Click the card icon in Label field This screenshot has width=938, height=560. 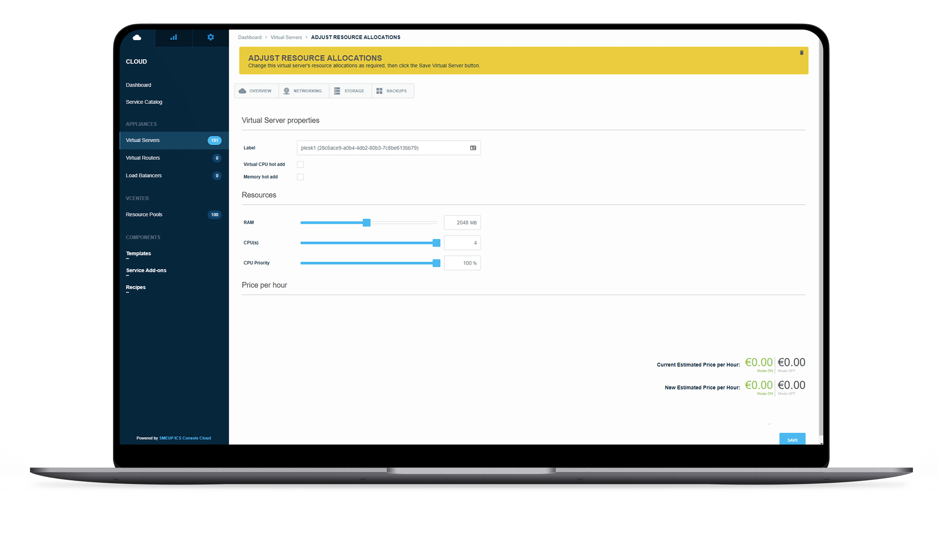pyautogui.click(x=473, y=148)
